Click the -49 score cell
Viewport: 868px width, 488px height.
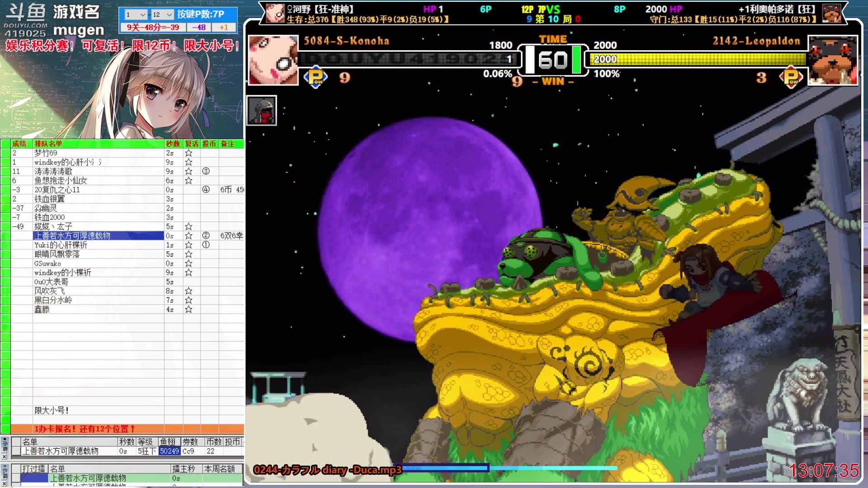pos(22,227)
